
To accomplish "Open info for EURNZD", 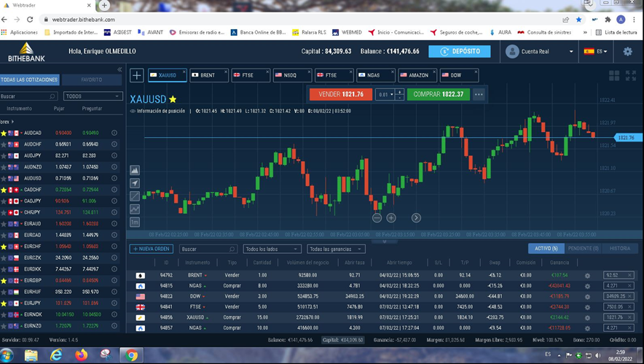I will tap(114, 326).
